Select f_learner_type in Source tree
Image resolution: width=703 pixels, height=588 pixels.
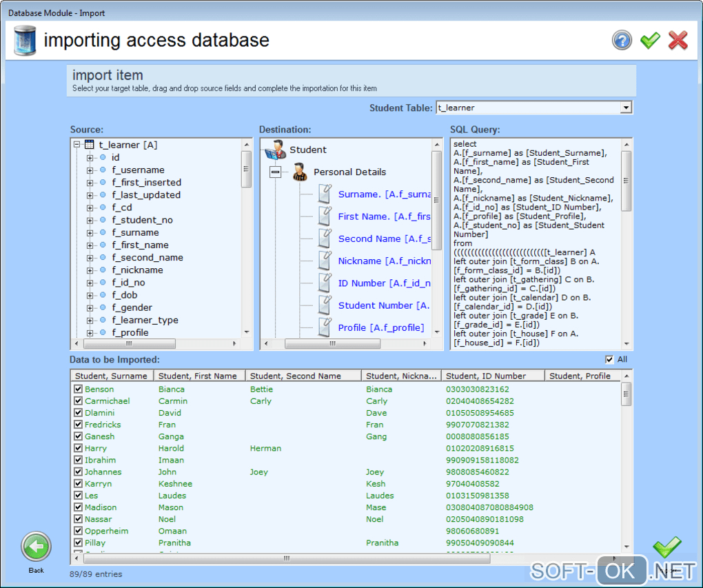(x=145, y=320)
